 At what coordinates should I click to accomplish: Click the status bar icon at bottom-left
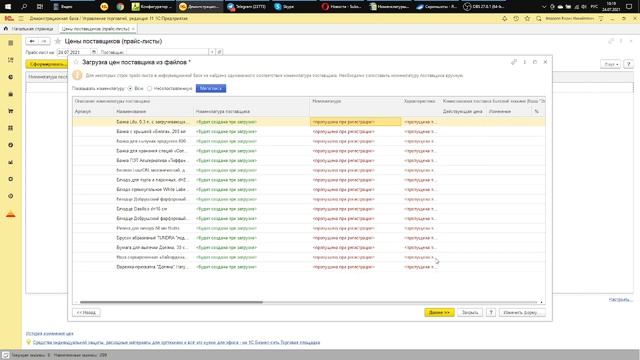5,355
